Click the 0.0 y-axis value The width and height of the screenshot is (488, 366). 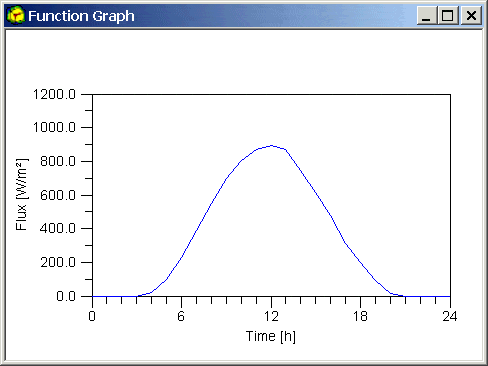[66, 296]
